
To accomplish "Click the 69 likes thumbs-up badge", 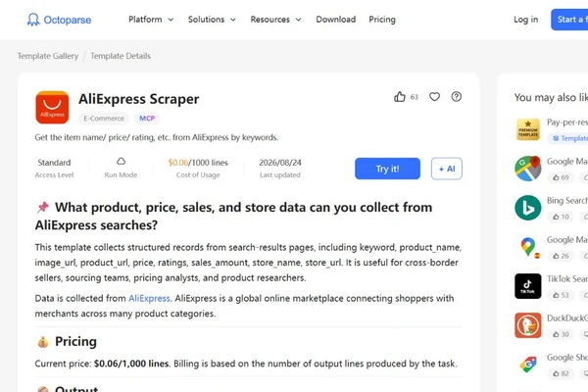I will (x=561, y=177).
